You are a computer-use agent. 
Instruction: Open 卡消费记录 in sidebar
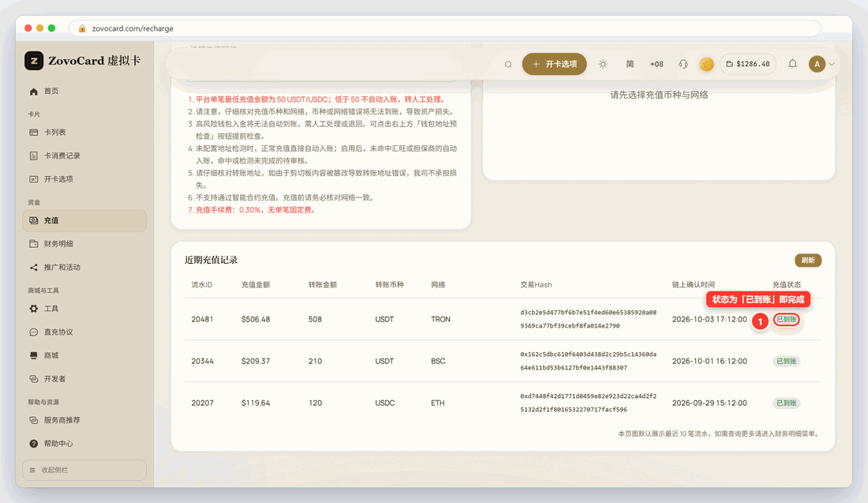pyautogui.click(x=84, y=156)
